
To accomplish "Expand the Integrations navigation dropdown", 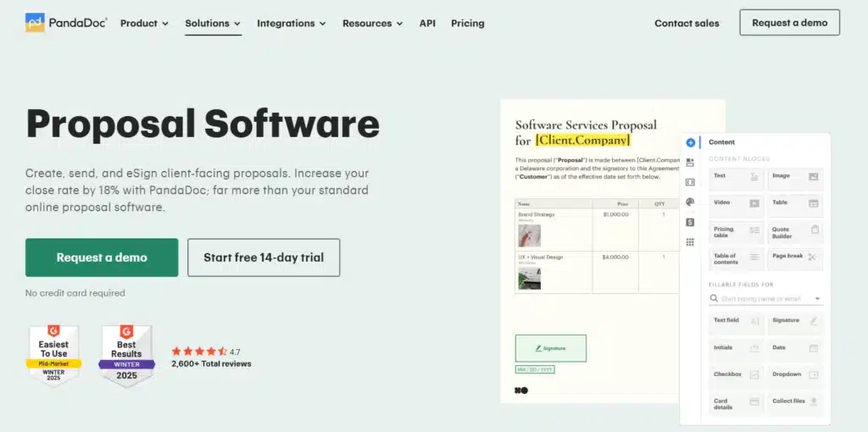I will pos(292,24).
